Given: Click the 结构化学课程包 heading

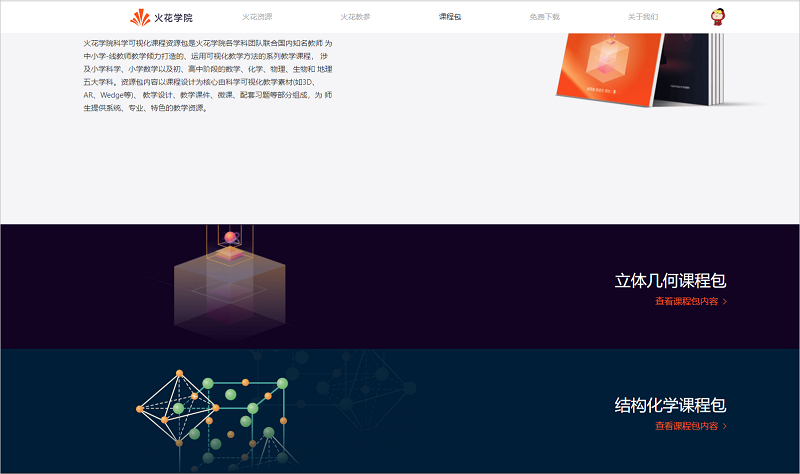Looking at the screenshot, I should tap(670, 406).
